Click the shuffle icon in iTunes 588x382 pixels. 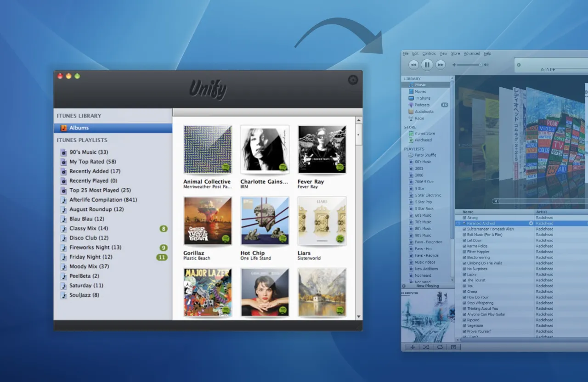[x=426, y=347]
